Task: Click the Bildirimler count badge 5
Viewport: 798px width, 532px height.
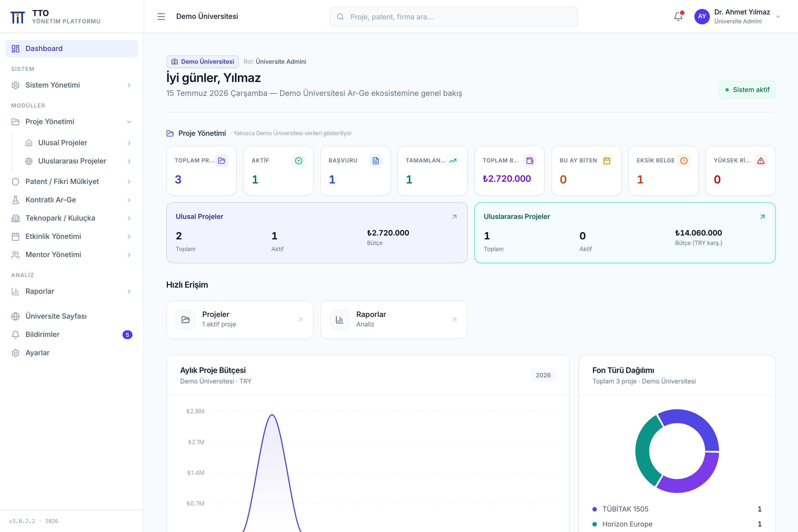Action: [127, 335]
